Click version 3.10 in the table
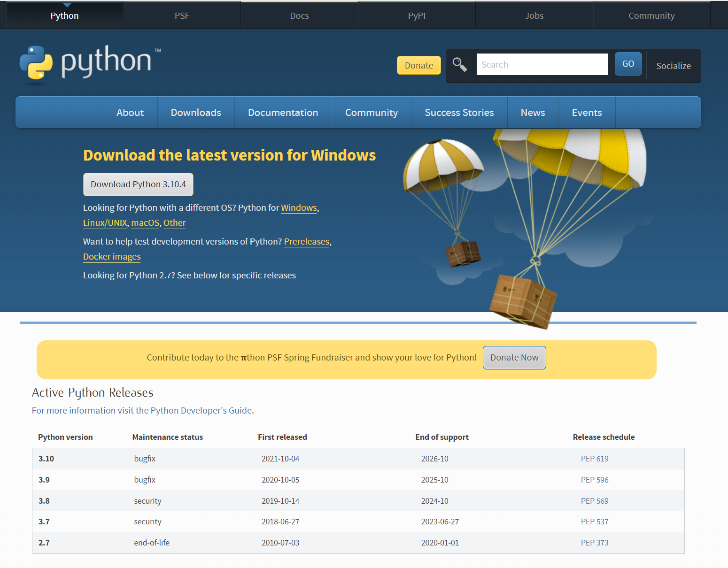 (46, 459)
